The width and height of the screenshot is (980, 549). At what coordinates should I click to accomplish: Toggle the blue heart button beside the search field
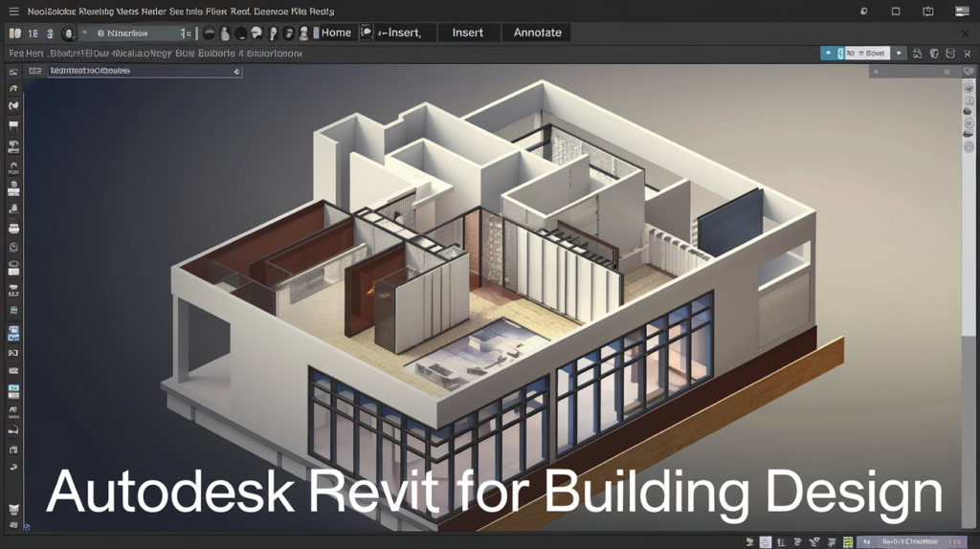tap(828, 54)
